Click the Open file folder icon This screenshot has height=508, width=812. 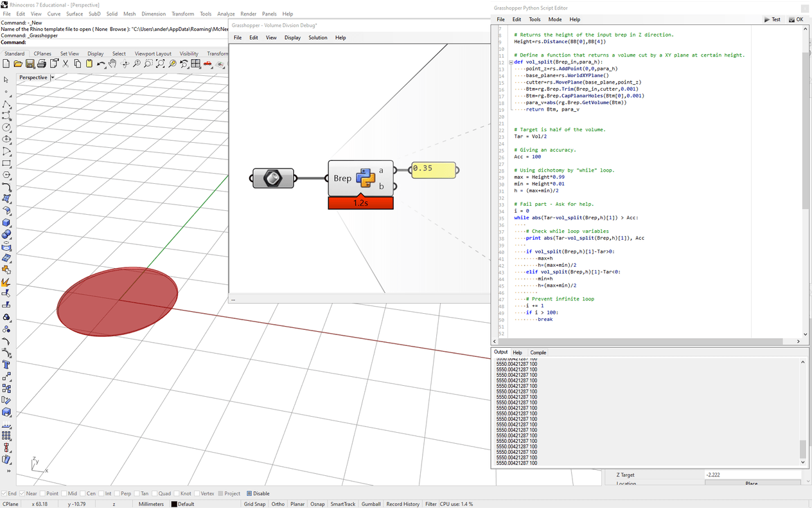(x=18, y=64)
